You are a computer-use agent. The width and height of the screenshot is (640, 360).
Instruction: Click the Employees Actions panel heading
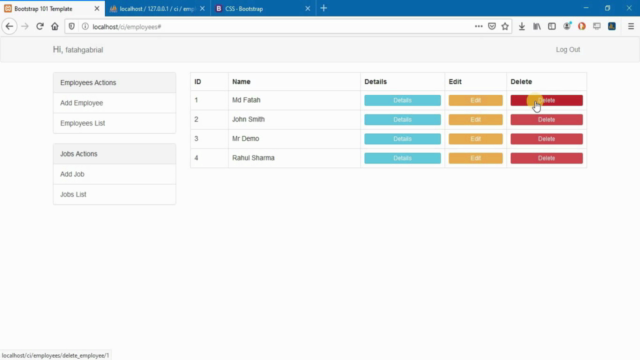[114, 83]
